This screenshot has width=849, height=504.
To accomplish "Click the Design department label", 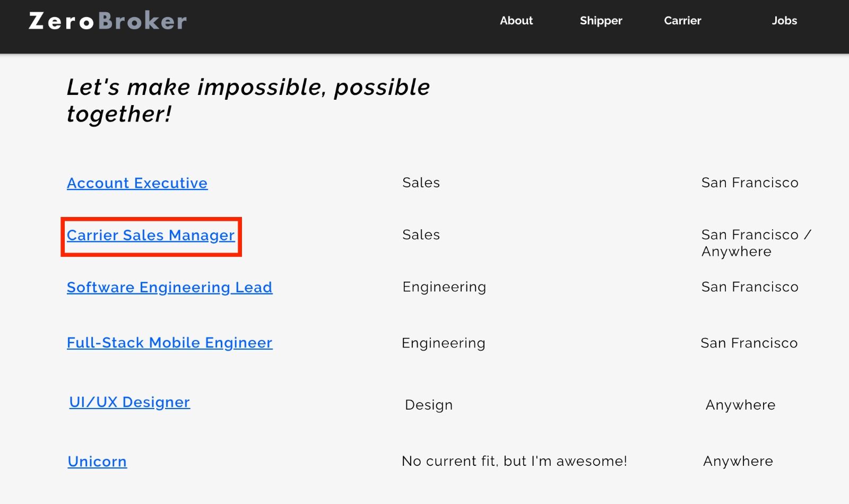I will tap(429, 405).
